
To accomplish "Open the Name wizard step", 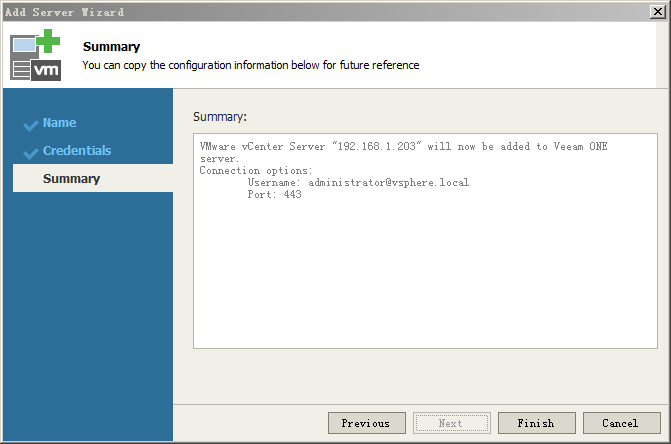I will coord(59,123).
